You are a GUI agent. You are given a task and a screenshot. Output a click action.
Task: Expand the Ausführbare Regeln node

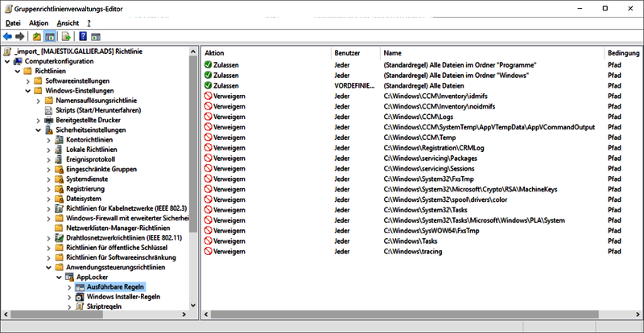(69, 287)
